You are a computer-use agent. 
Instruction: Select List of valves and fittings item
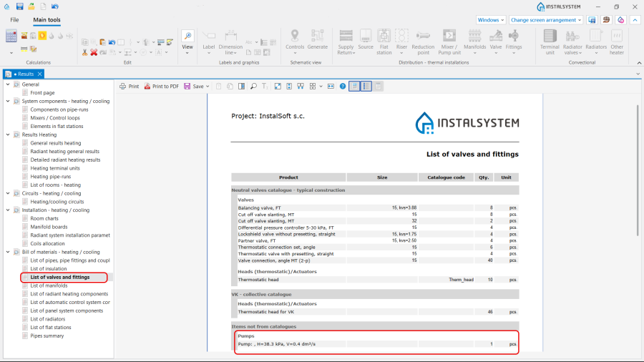[x=60, y=277]
